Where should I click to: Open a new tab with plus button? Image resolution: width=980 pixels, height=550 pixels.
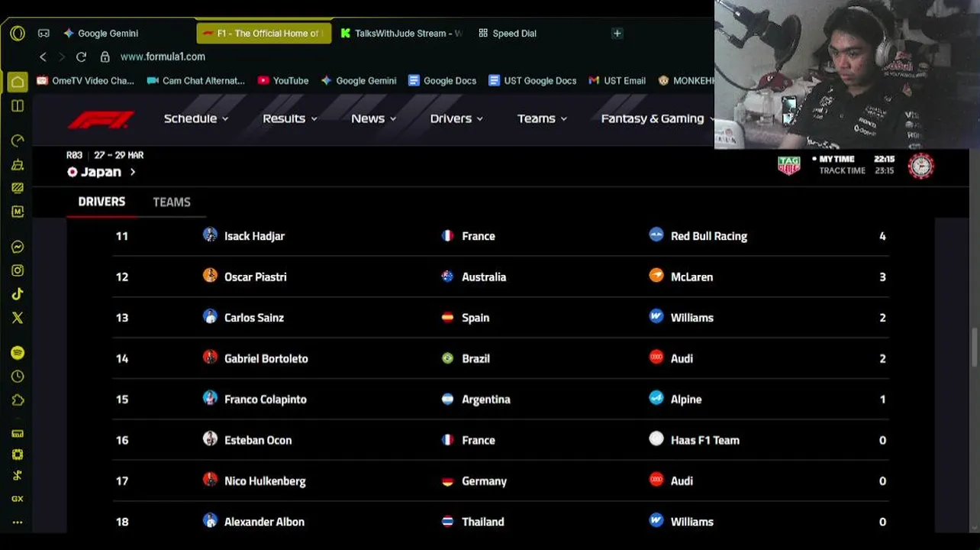617,34
